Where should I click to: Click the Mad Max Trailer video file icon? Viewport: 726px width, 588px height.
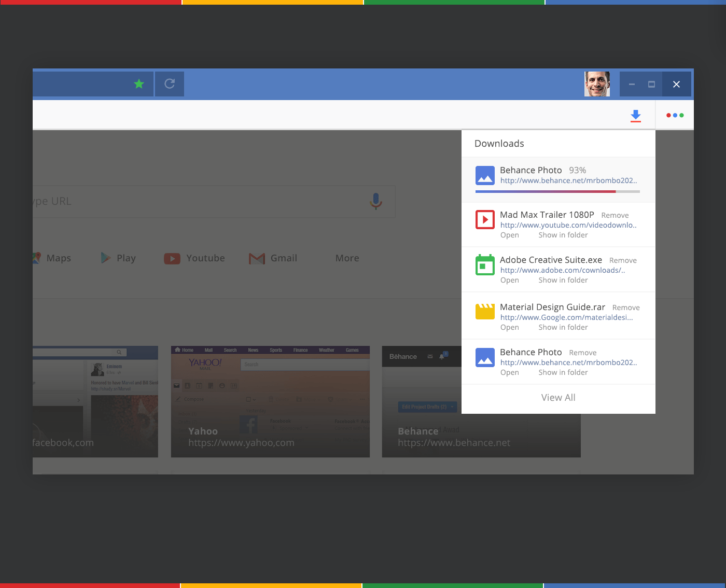click(x=485, y=219)
